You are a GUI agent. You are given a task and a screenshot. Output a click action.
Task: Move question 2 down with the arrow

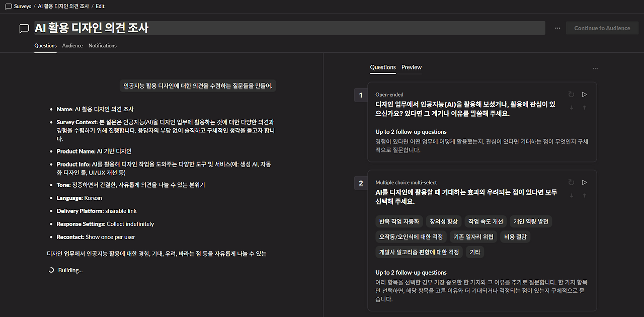point(571,195)
